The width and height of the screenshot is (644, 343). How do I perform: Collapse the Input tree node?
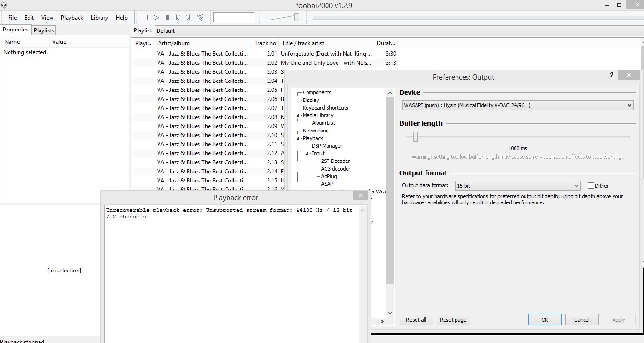(307, 154)
